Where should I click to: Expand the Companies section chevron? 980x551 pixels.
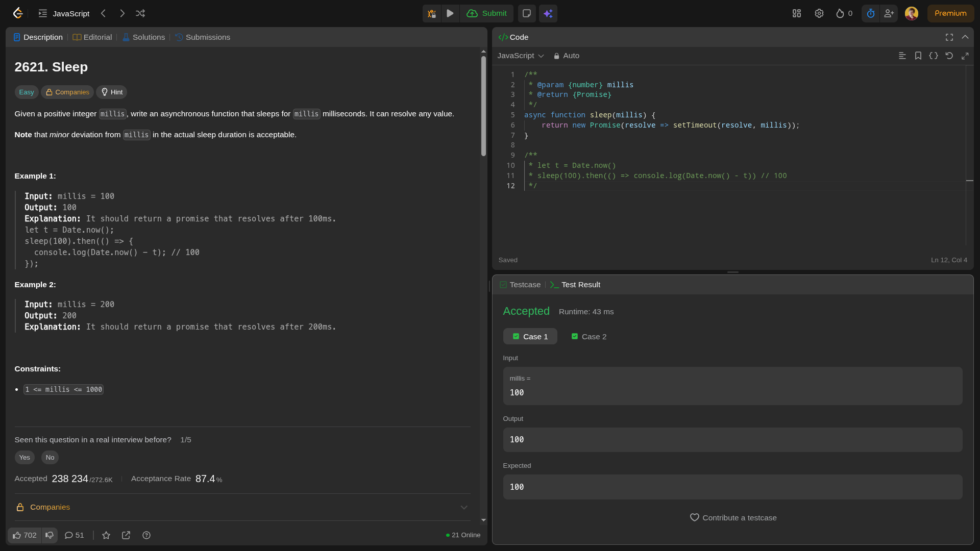[x=463, y=507]
